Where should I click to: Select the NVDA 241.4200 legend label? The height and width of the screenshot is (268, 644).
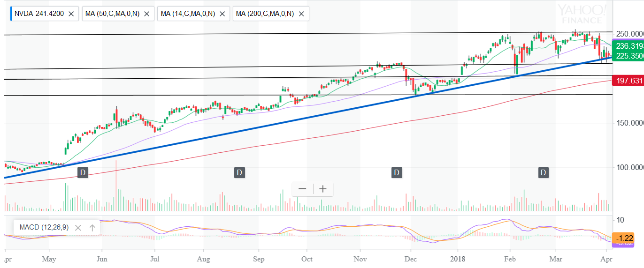pyautogui.click(x=39, y=14)
